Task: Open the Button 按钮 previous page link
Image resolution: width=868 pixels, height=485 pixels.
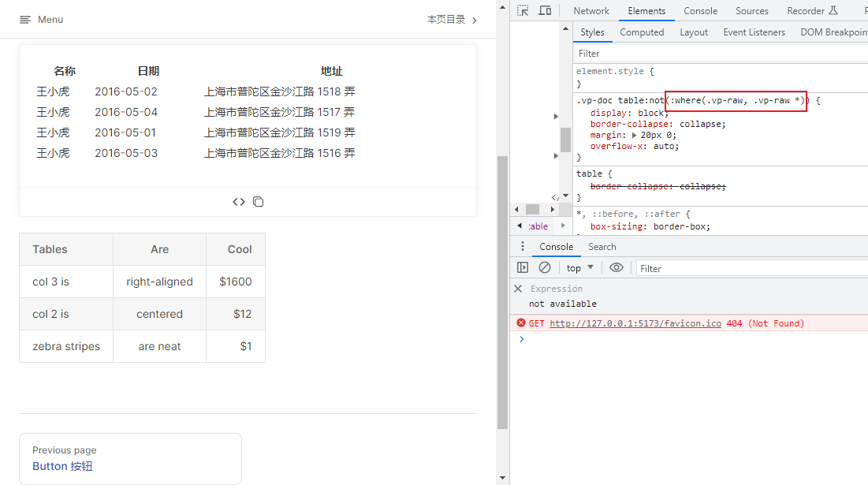Action: 62,466
